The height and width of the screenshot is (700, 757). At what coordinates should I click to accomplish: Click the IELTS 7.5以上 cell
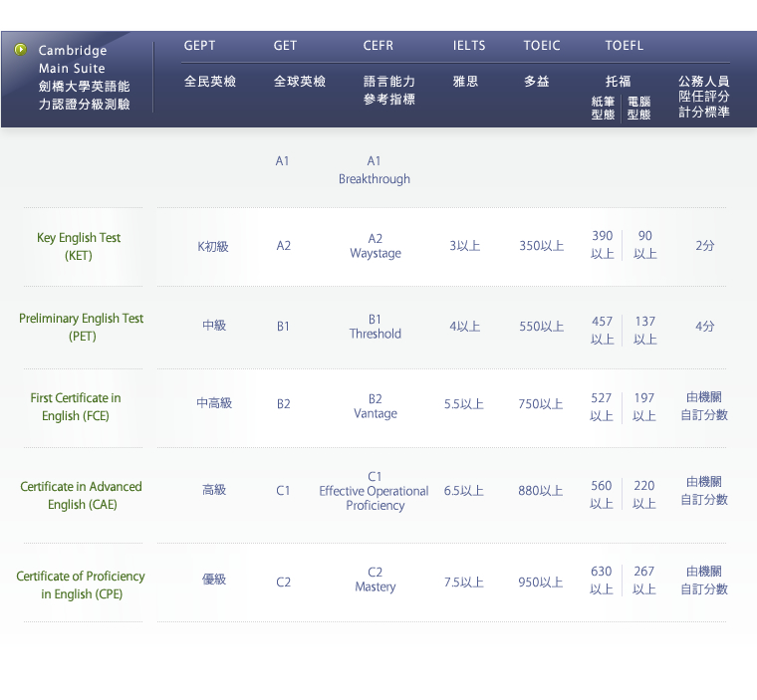(x=464, y=583)
